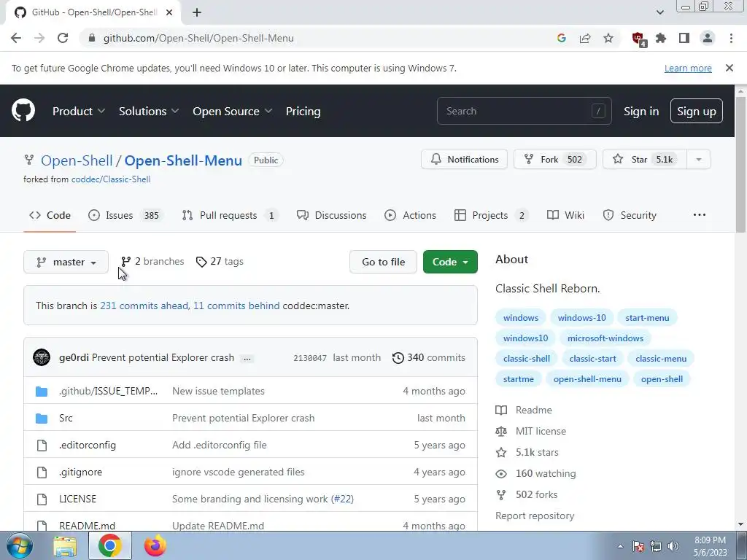The width and height of the screenshot is (747, 560).
Task: Open the Star lists dropdown arrow
Action: [699, 160]
